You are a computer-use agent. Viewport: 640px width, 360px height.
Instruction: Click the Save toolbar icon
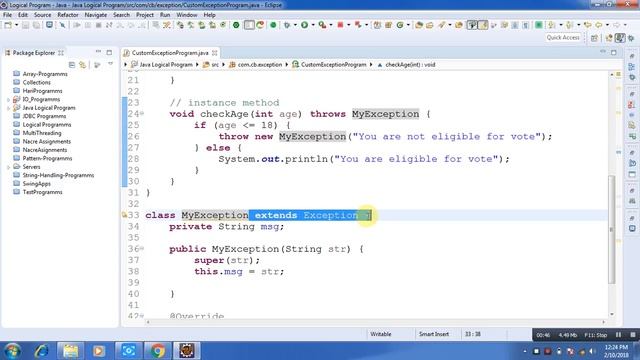[26, 25]
